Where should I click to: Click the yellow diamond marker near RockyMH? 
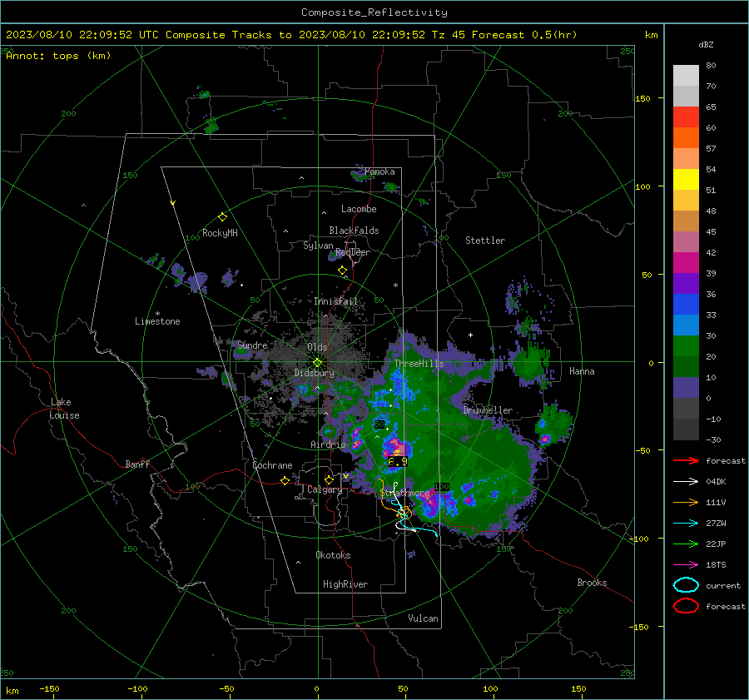pyautogui.click(x=222, y=217)
